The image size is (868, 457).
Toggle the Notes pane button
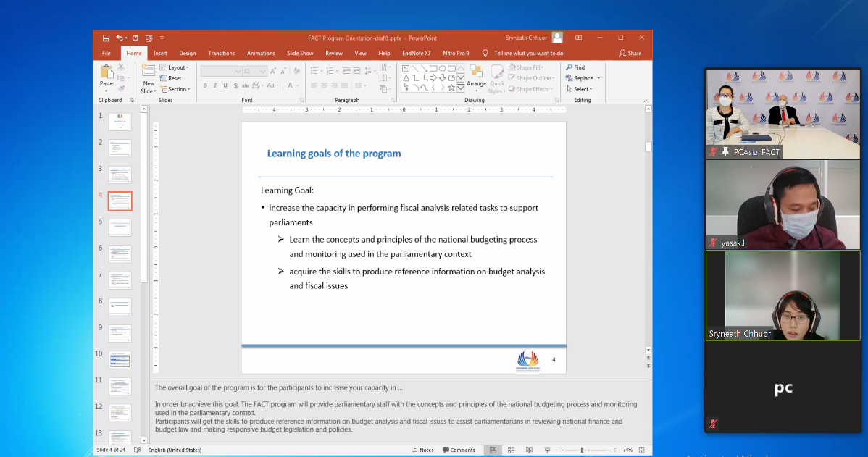pos(423,450)
